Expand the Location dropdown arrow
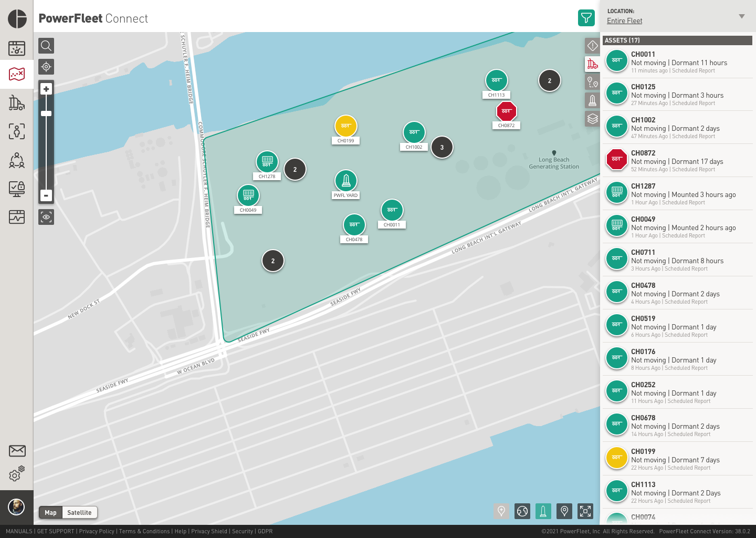 742,16
